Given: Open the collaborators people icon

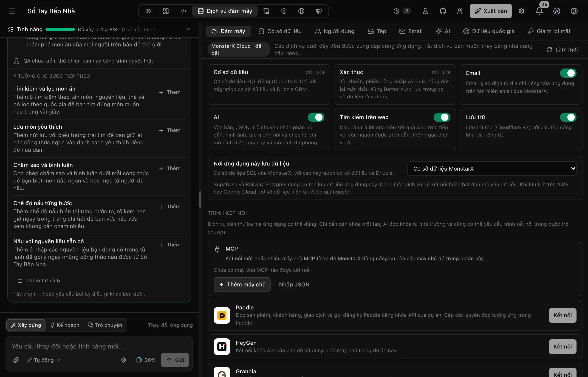Looking at the screenshot, I should (460, 11).
